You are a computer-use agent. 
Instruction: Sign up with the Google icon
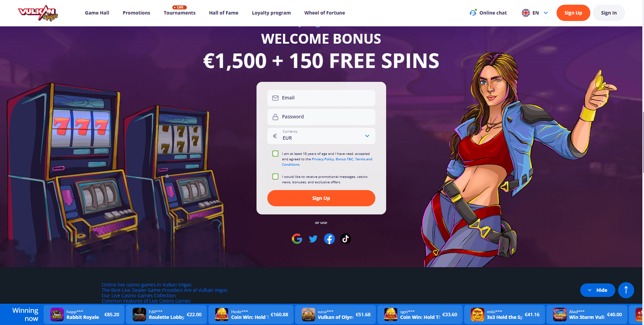tap(297, 239)
